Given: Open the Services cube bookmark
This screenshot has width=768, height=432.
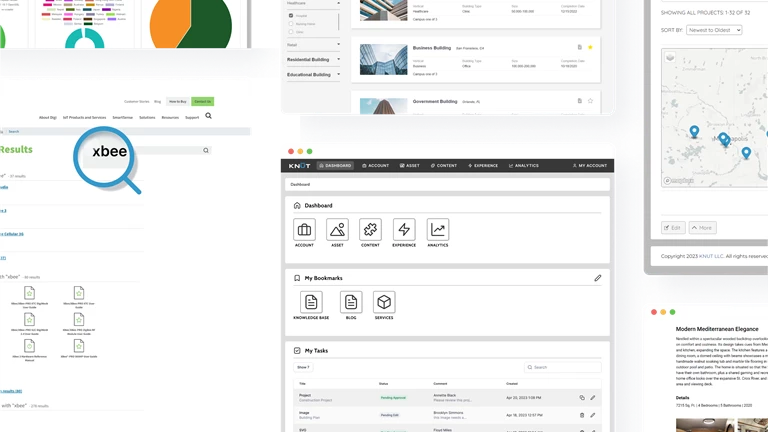Looking at the screenshot, I should [x=384, y=302].
